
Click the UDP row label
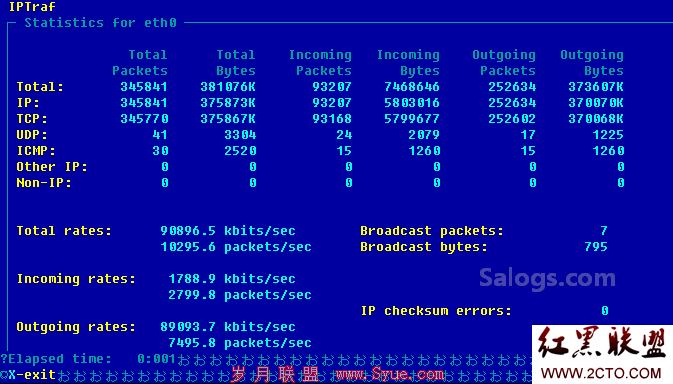tap(32, 135)
